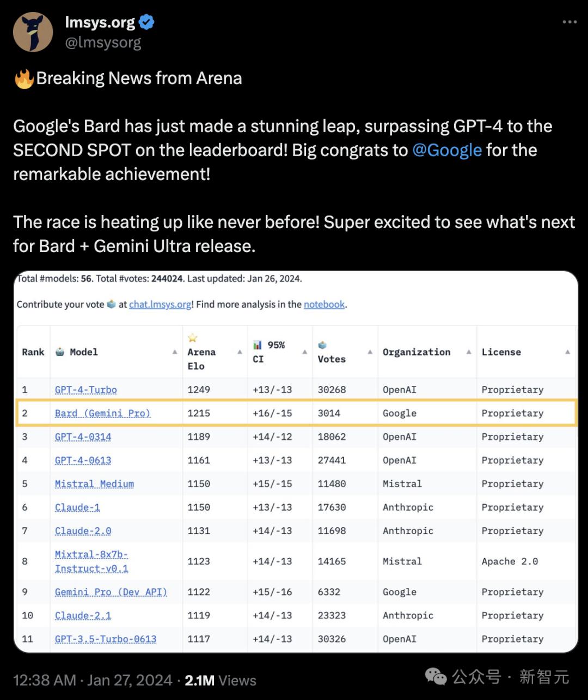Sort table by the Model column arrow
This screenshot has width=588, height=700.
click(x=175, y=352)
